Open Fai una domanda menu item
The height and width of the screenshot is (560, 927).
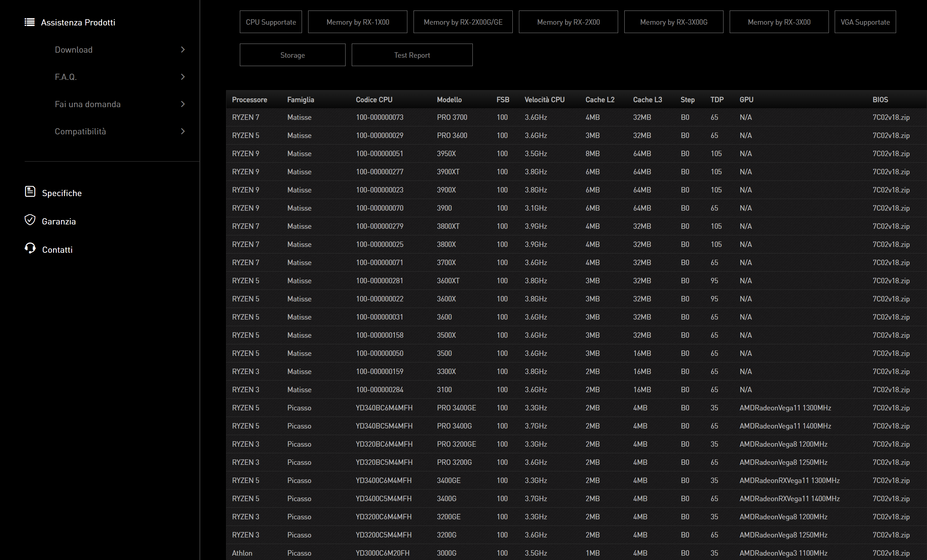point(88,104)
